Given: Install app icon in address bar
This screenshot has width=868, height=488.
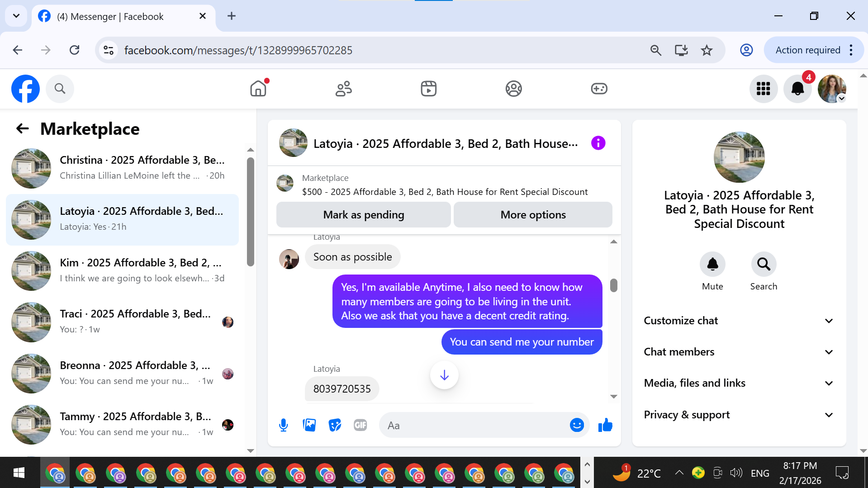Looking at the screenshot, I should click(x=681, y=50).
